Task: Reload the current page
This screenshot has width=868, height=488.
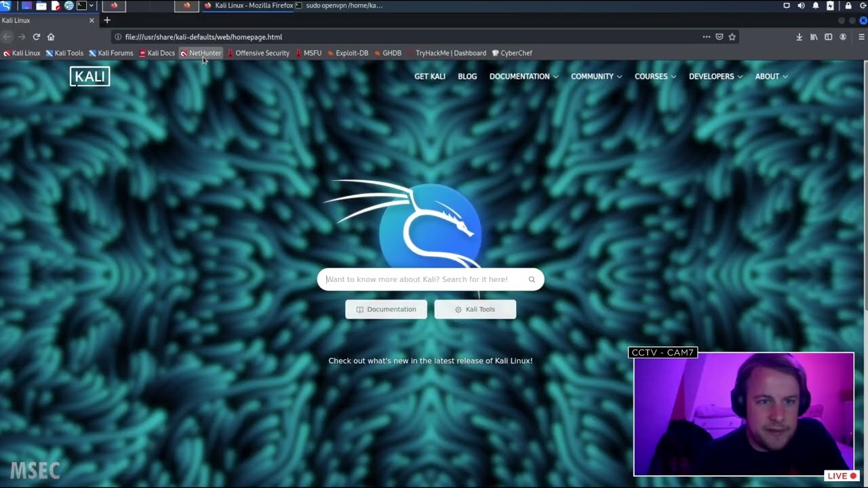Action: pos(36,37)
